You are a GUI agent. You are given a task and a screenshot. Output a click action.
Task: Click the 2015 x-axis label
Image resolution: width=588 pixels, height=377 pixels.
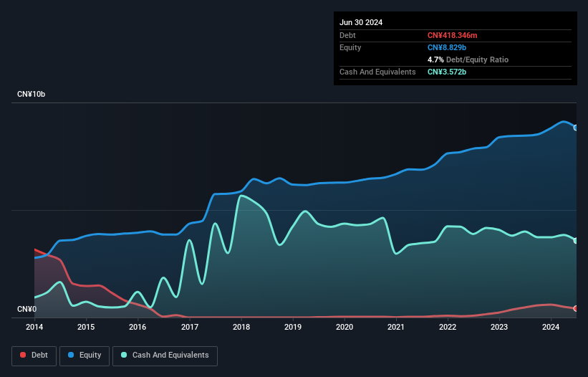[x=86, y=327]
